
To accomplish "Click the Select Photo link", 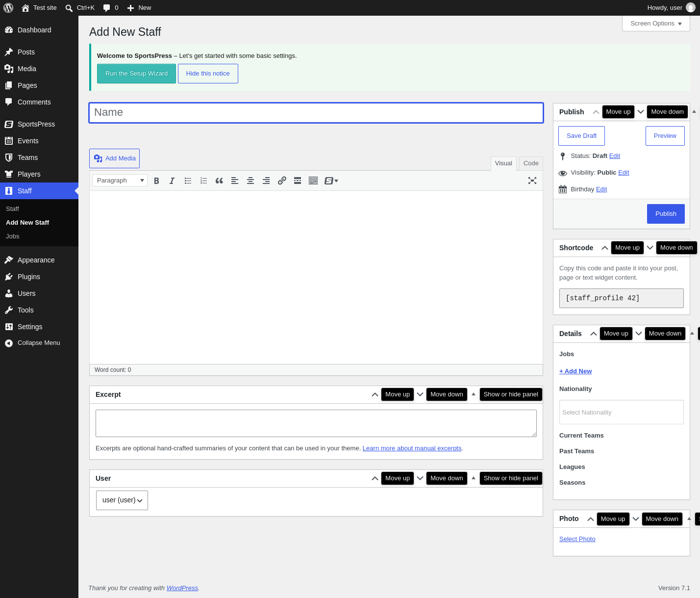I will coord(577,539).
